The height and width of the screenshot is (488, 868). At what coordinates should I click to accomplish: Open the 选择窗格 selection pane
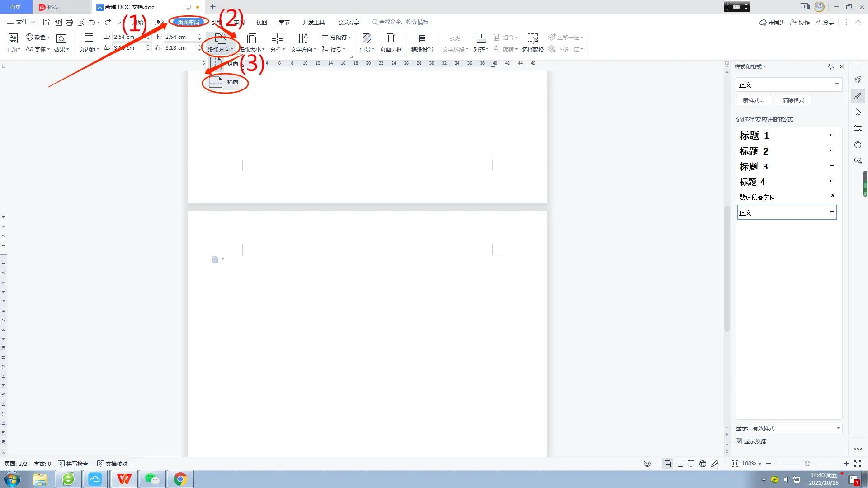point(533,43)
